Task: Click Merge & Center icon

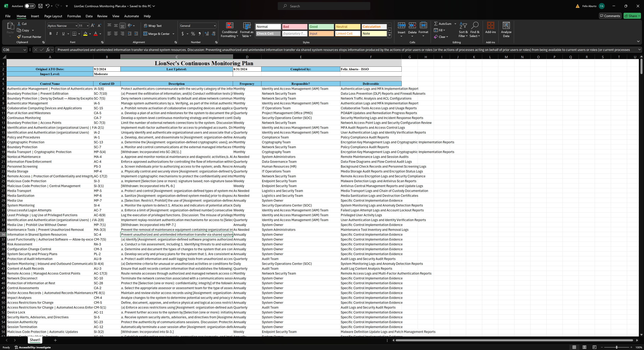Action: (145, 34)
